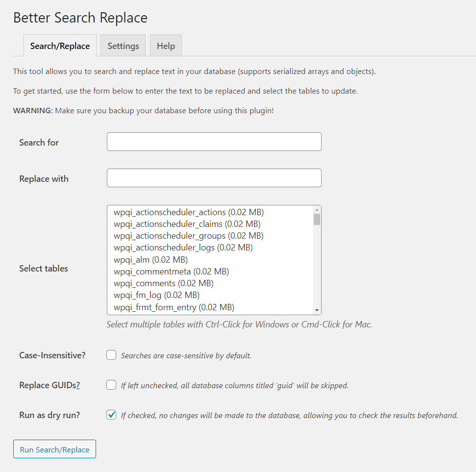Click the Replace with input field
This screenshot has width=476, height=472.
pos(214,178)
